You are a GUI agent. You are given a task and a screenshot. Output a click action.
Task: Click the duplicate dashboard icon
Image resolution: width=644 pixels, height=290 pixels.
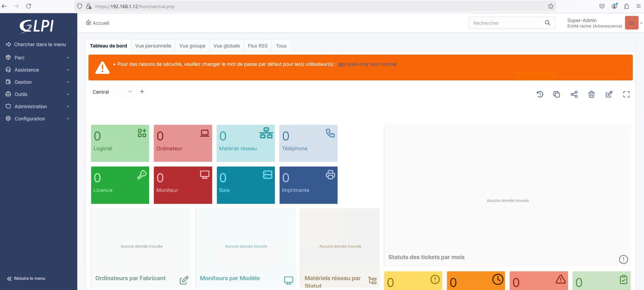click(557, 94)
